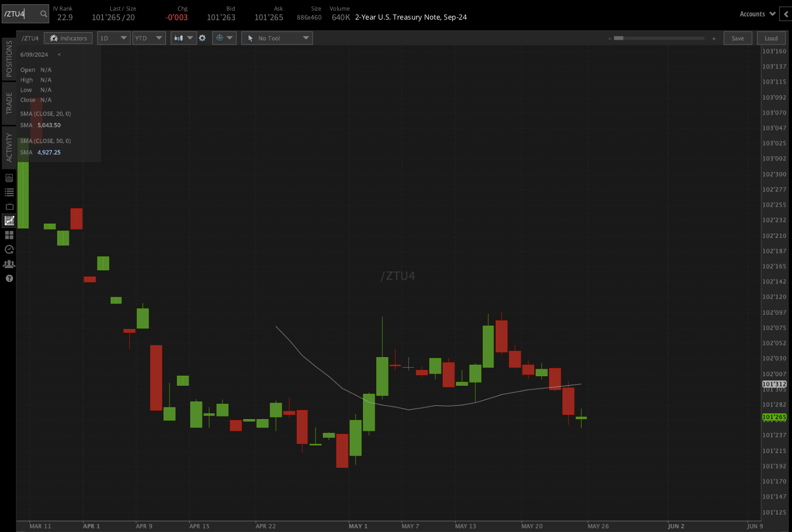Open the Positions side tab

(9, 59)
